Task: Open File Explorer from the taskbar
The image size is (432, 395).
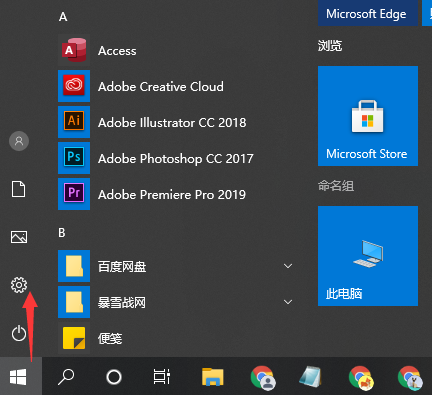Action: [213, 377]
